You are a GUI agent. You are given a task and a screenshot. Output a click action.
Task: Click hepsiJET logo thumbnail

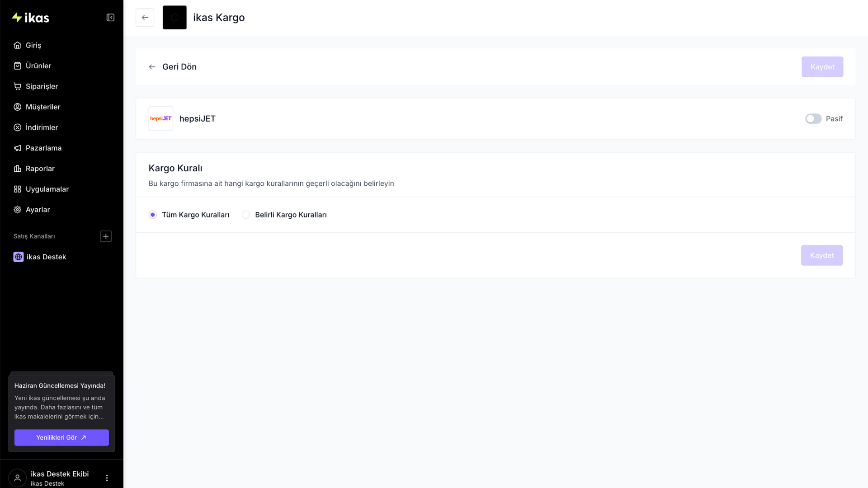click(x=161, y=119)
